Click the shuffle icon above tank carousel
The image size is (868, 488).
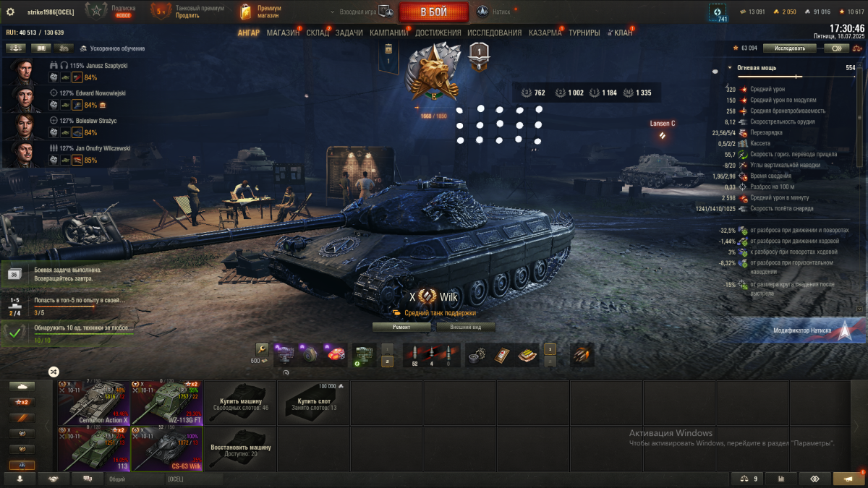click(x=54, y=372)
